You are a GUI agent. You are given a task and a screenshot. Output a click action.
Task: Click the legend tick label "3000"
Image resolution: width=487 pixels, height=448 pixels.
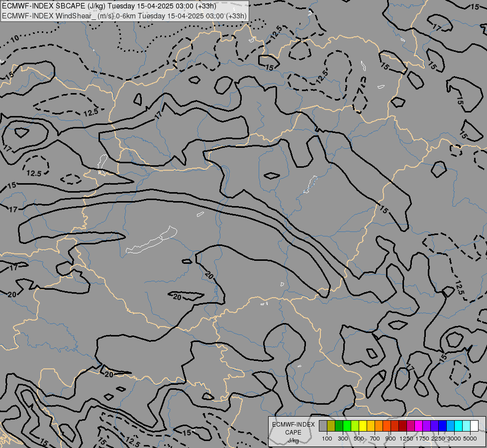pyautogui.click(x=454, y=439)
